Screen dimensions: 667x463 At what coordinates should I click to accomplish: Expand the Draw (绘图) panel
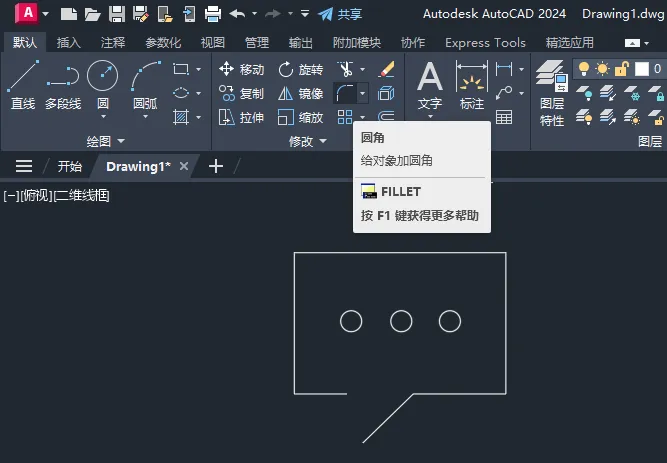pos(105,141)
